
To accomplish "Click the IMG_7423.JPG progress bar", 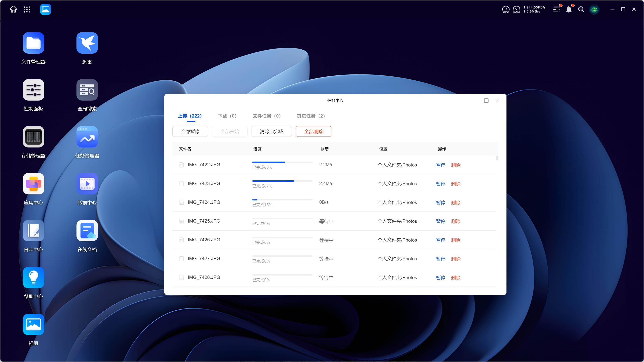I will 282,181.
